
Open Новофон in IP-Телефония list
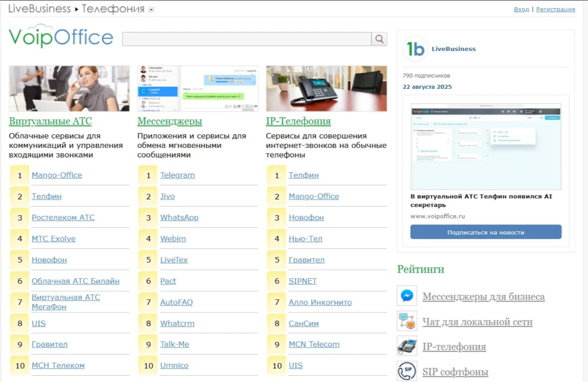(306, 217)
